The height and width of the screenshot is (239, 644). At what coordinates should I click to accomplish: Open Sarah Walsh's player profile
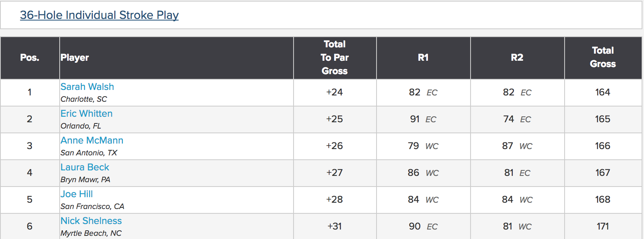pyautogui.click(x=87, y=87)
